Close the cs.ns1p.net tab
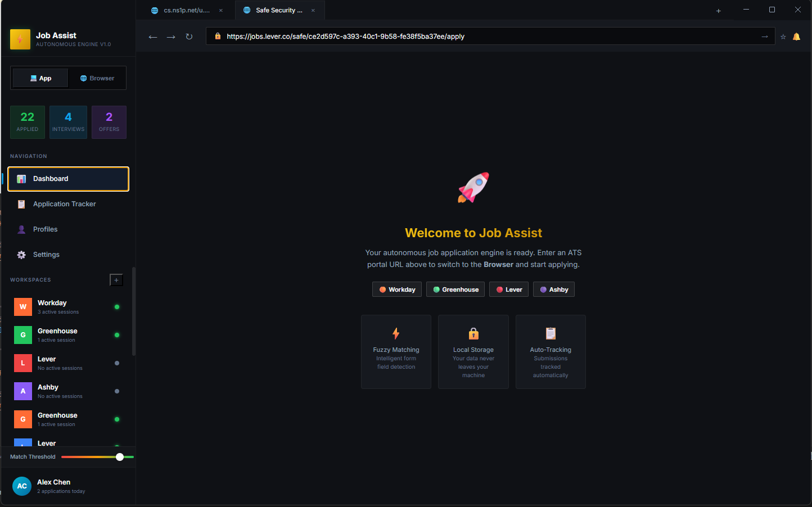The width and height of the screenshot is (812, 507). [x=221, y=10]
